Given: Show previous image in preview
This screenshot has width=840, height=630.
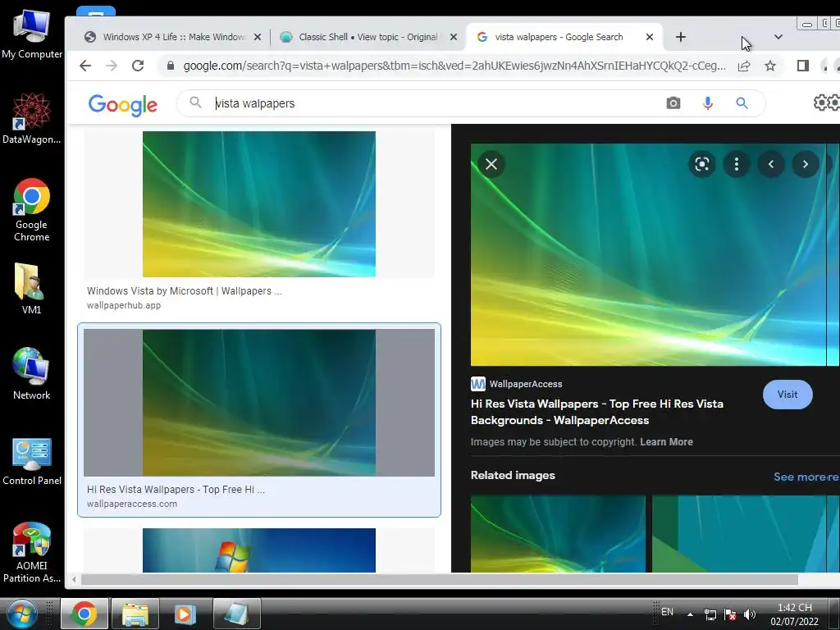Looking at the screenshot, I should 771,164.
